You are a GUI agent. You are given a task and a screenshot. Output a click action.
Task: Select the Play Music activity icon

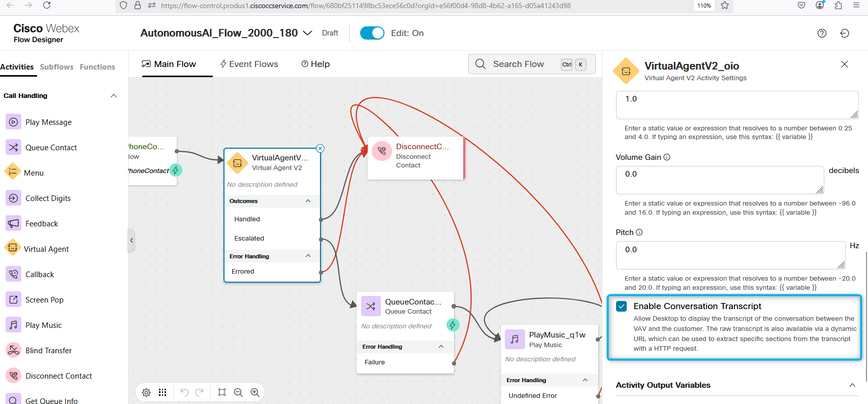pos(14,325)
